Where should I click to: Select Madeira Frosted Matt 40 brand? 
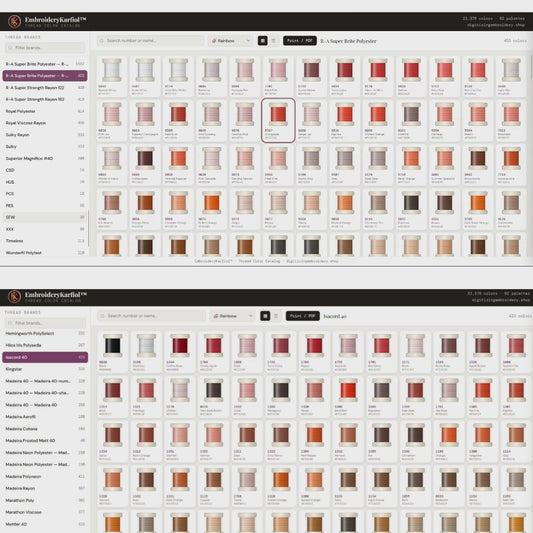(x=45, y=441)
